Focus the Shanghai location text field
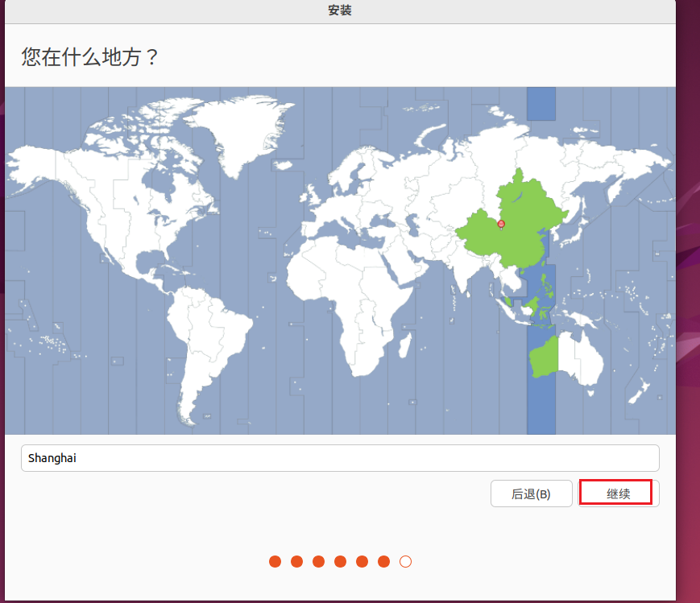The width and height of the screenshot is (700, 603). click(340, 458)
